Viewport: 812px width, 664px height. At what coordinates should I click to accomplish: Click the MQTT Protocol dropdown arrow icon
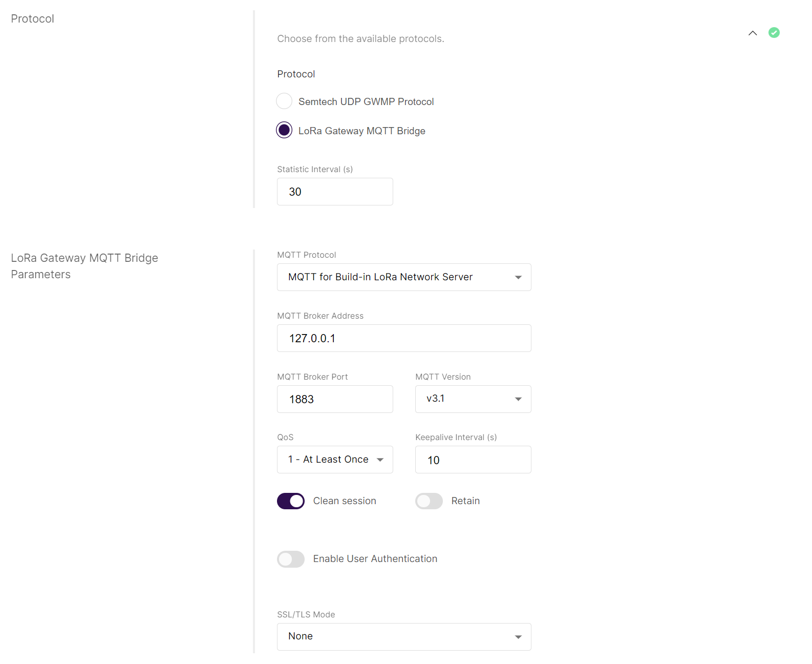[518, 277]
